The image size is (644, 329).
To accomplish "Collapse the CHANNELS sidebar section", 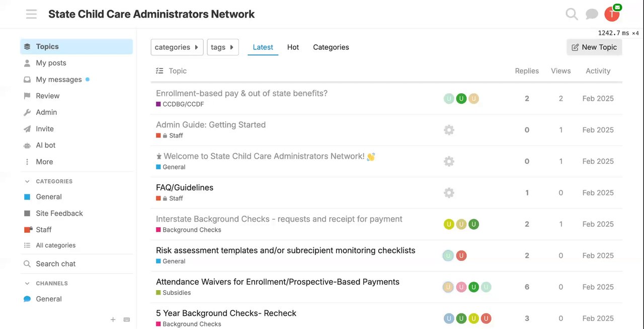I will click(x=27, y=283).
